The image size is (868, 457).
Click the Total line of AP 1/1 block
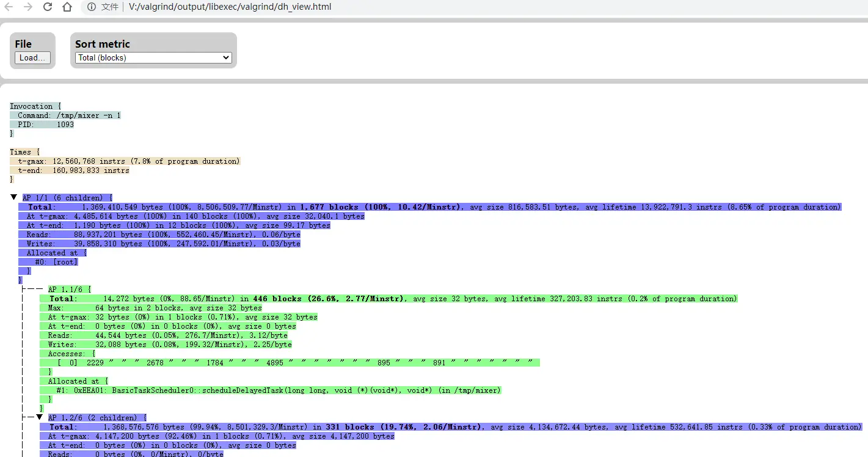pyautogui.click(x=430, y=207)
